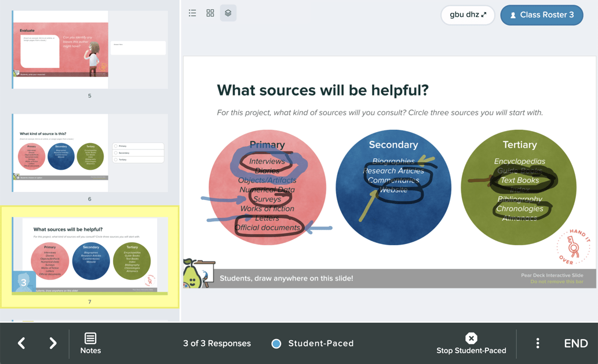Screen dimensions: 598x364
Task: View the 3 of 3 Responses counter
Action: pyautogui.click(x=217, y=343)
